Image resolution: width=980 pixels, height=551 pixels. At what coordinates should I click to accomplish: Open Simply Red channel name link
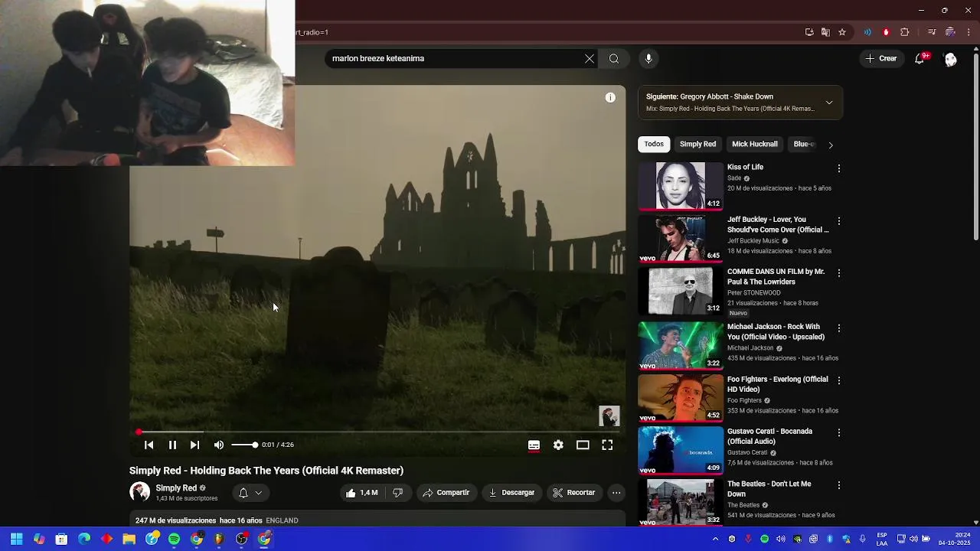click(176, 488)
